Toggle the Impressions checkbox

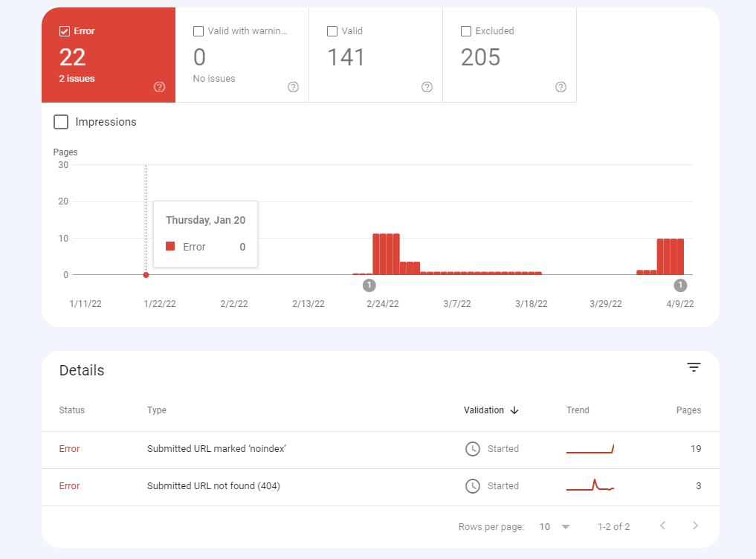(x=61, y=122)
